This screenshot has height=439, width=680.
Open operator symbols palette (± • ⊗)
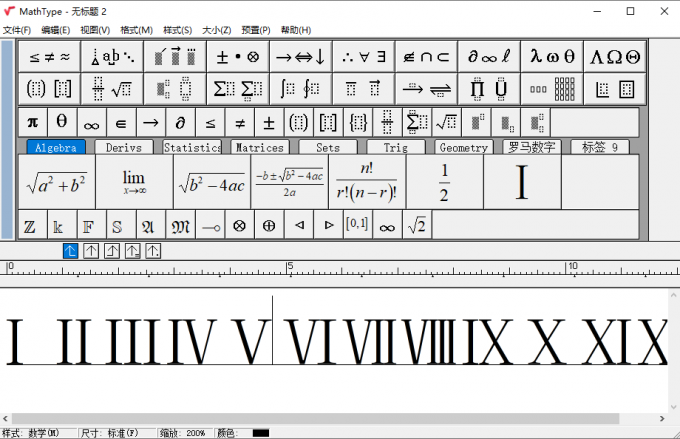238,56
